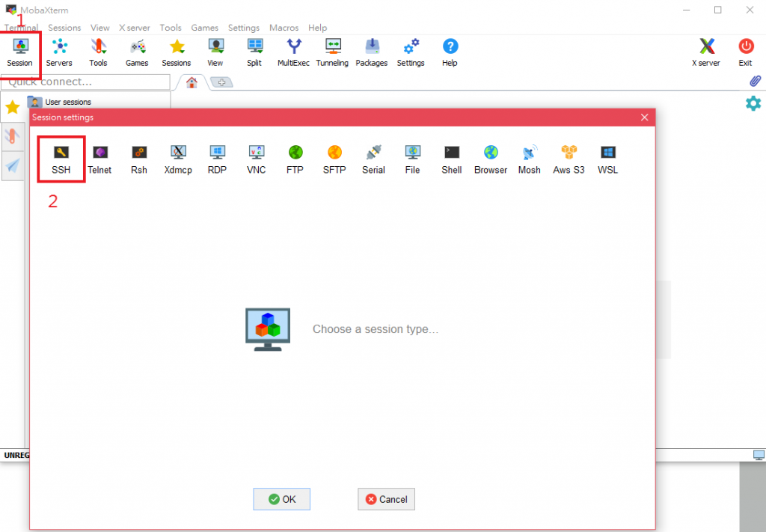Start the X server toolbar icon

706,53
